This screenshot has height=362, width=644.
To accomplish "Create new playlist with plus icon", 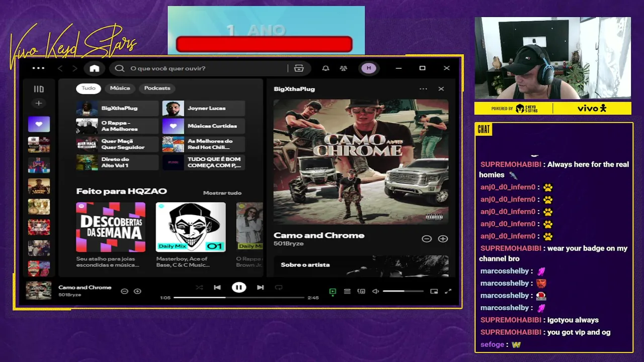I will click(x=39, y=103).
